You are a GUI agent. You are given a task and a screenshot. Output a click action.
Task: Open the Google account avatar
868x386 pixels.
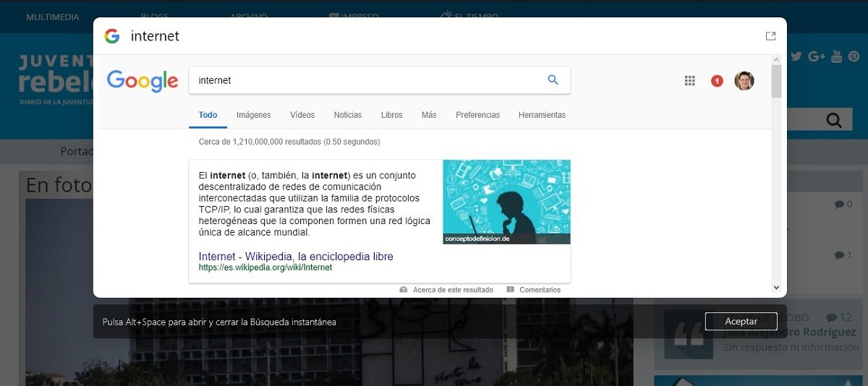(x=744, y=80)
